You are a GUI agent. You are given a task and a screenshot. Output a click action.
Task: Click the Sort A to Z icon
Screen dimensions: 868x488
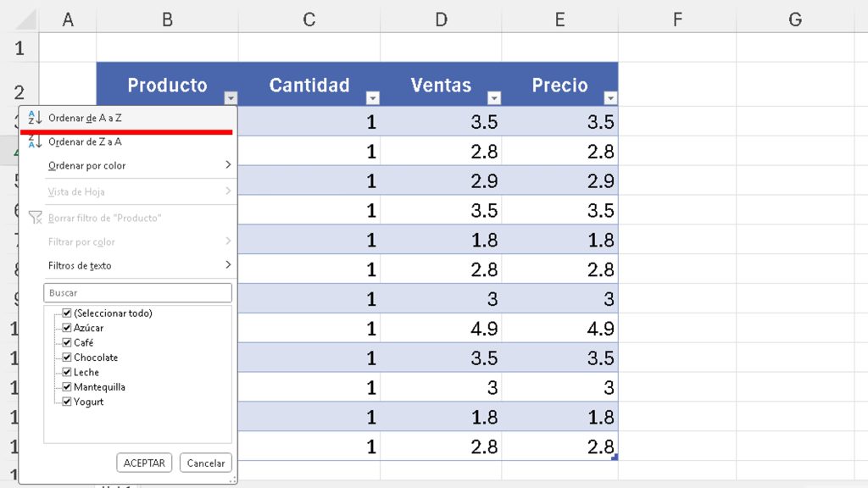[35, 119]
